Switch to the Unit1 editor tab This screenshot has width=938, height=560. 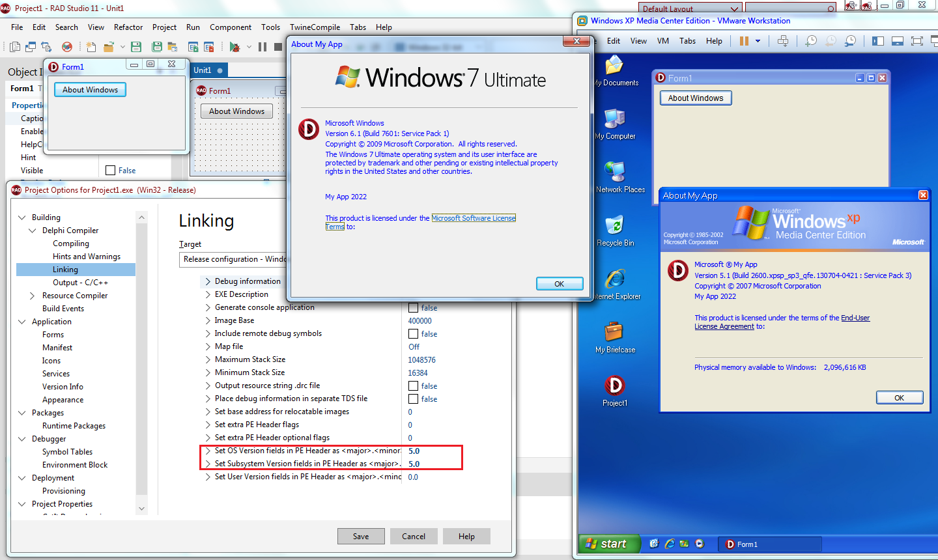coord(208,70)
